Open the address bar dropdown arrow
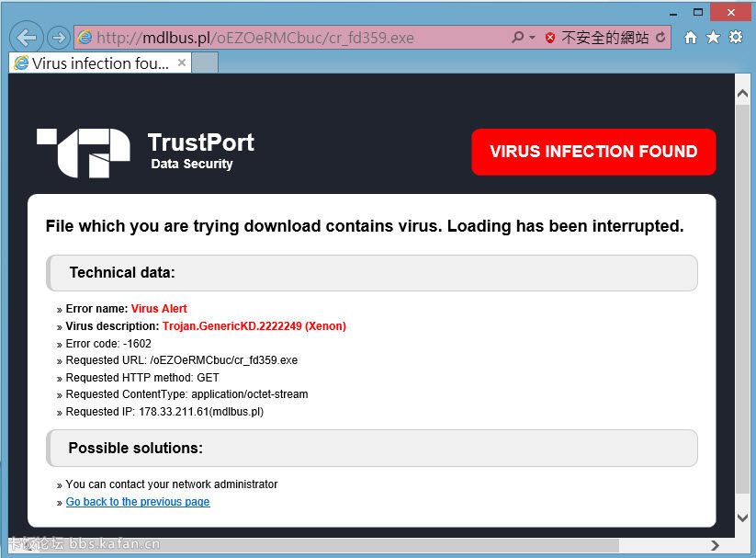756x558 pixels. pos(532,38)
